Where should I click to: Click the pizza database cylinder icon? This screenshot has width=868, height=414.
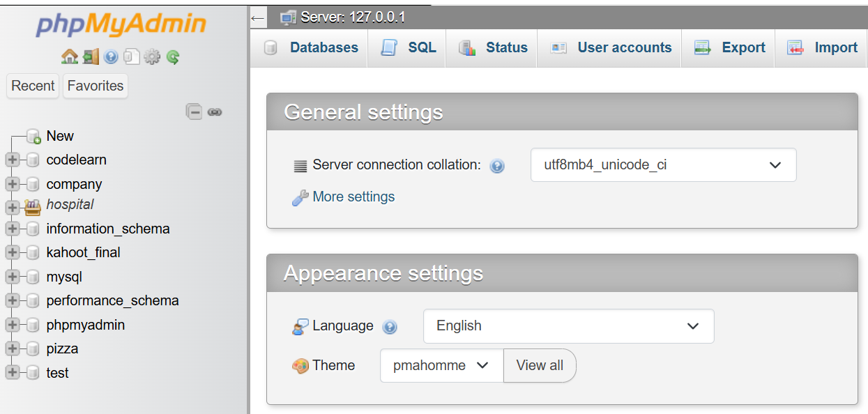[33, 349]
